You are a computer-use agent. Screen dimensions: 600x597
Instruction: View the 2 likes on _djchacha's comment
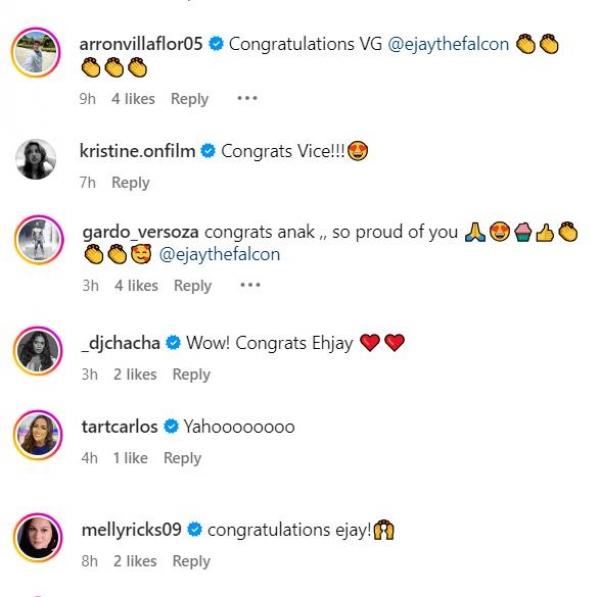(133, 374)
